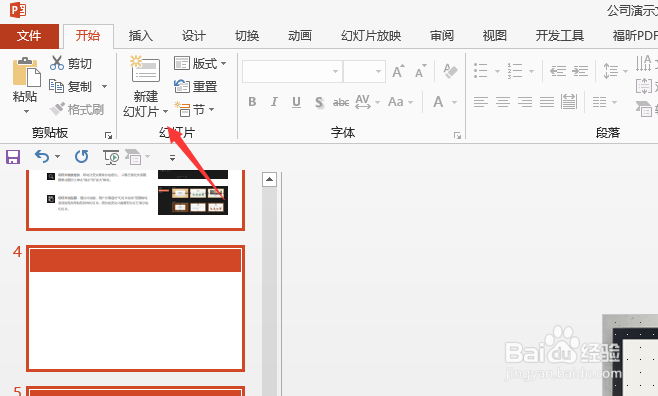Screen dimensions: 658x396
Task: Toggle Justify alignment
Action: (547, 102)
